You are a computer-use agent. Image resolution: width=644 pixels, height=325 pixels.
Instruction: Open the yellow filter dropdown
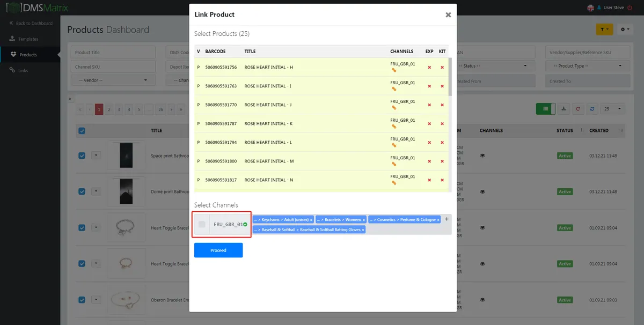[x=604, y=29]
